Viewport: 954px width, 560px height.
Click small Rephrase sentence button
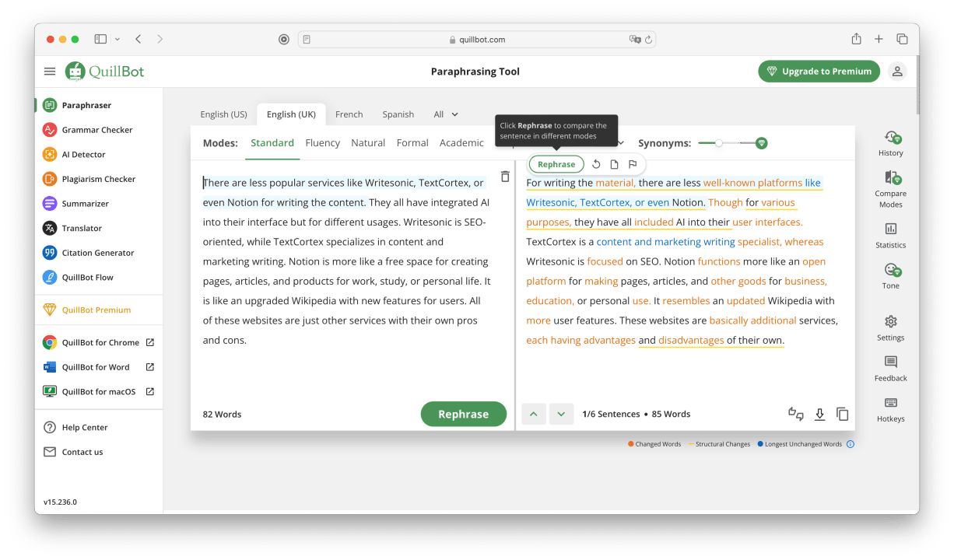[x=556, y=164]
